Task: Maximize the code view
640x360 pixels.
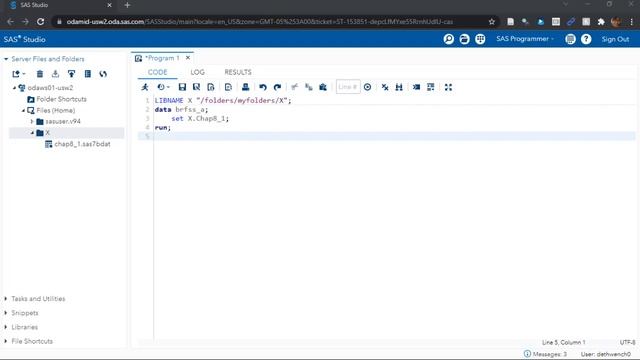Action: pos(448,87)
